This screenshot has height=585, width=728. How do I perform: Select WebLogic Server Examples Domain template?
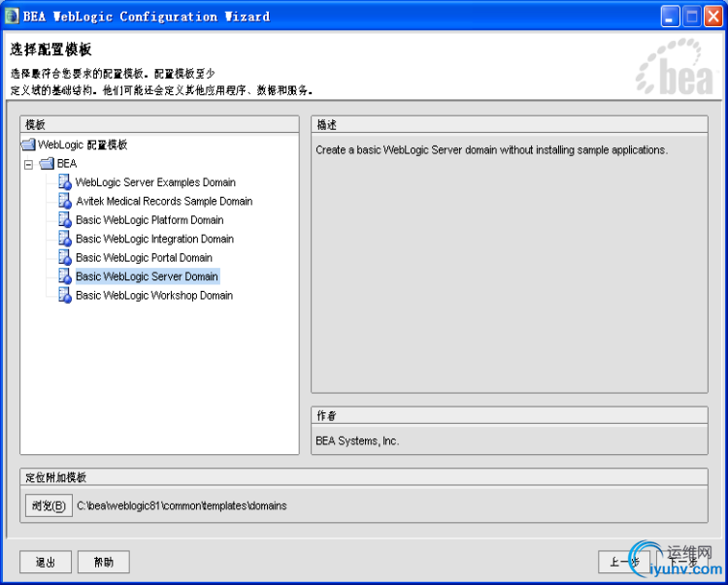pyautogui.click(x=155, y=182)
